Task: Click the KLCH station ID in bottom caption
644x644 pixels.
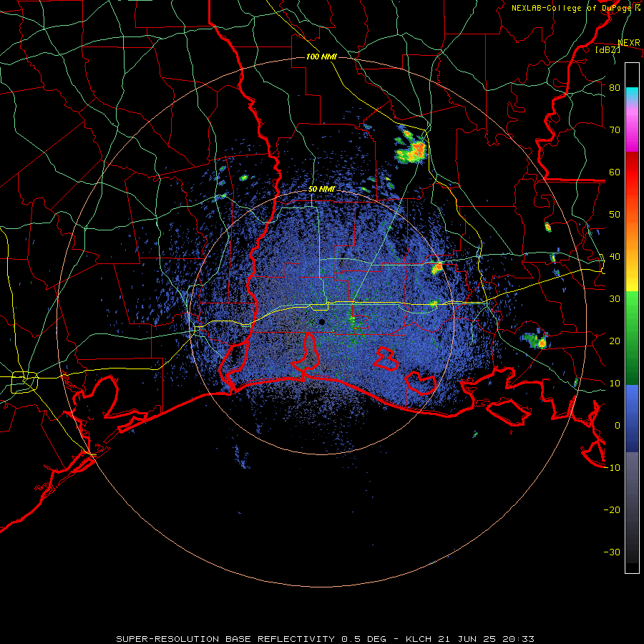Action: (419, 639)
